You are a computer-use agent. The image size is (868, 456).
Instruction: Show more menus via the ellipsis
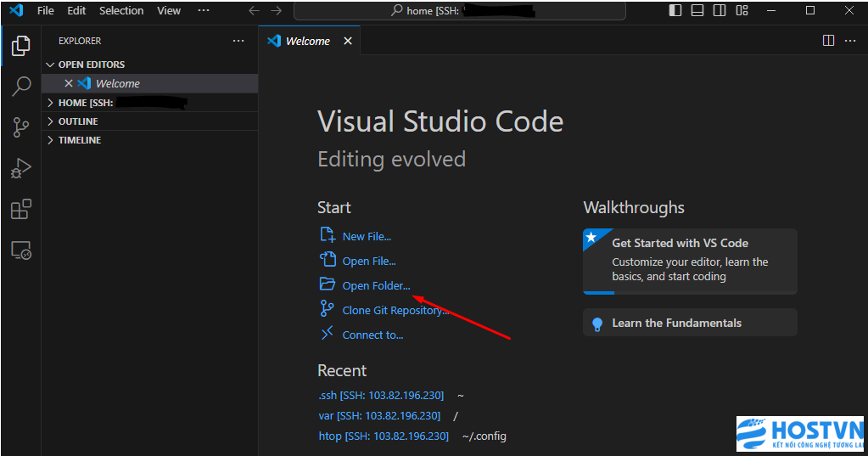point(204,10)
